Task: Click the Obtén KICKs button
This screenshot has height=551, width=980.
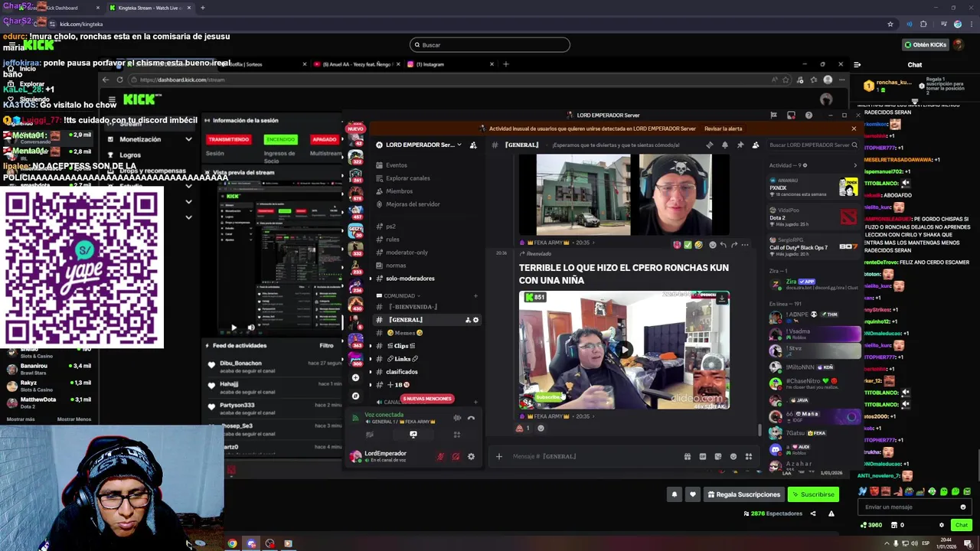Action: click(926, 44)
